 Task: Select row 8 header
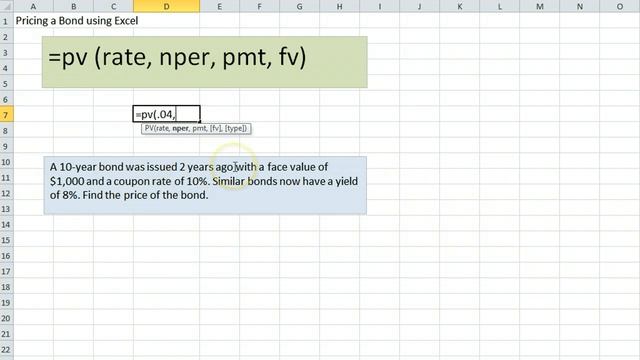click(7, 131)
